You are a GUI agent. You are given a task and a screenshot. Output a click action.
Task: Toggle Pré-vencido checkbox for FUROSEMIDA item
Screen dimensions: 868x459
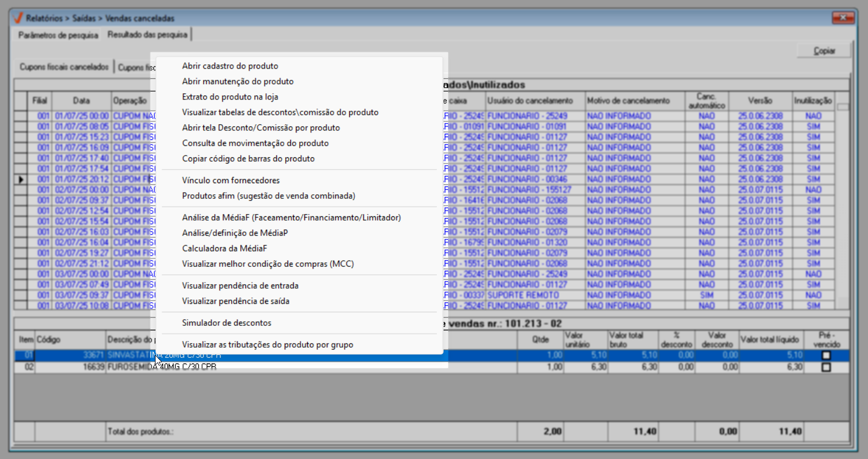(826, 367)
